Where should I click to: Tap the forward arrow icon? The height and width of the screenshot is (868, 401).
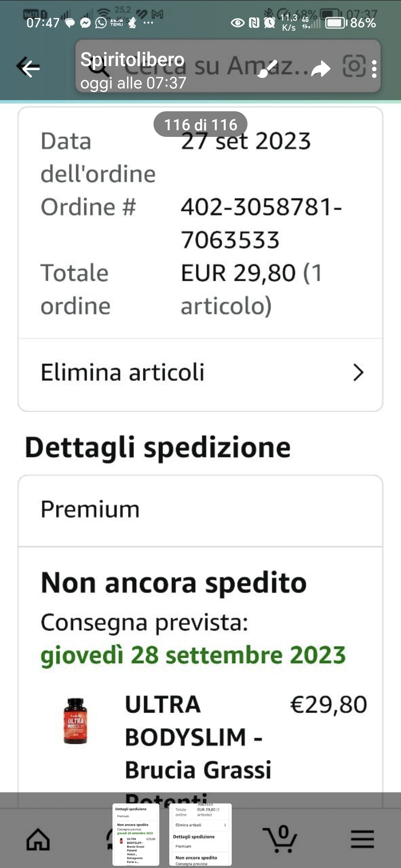[x=320, y=69]
